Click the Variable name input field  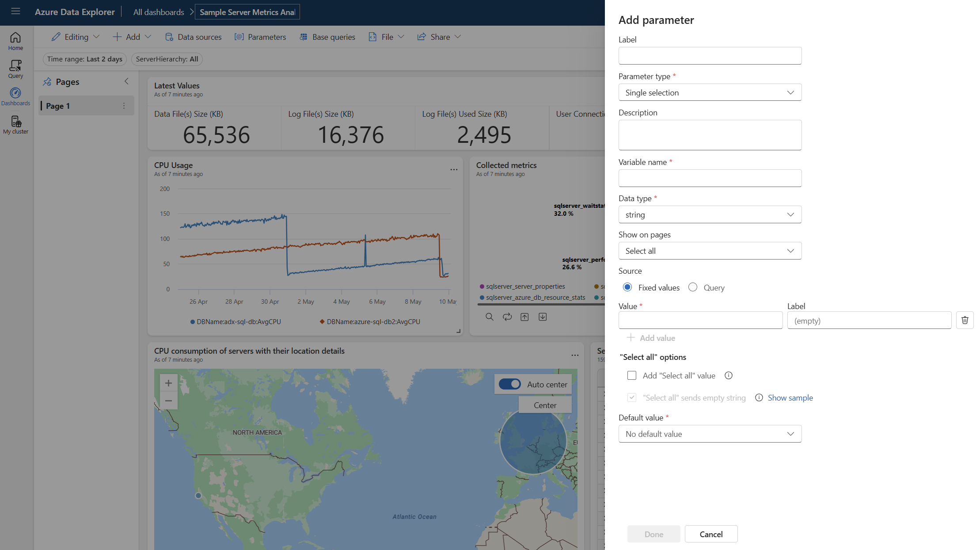(710, 178)
